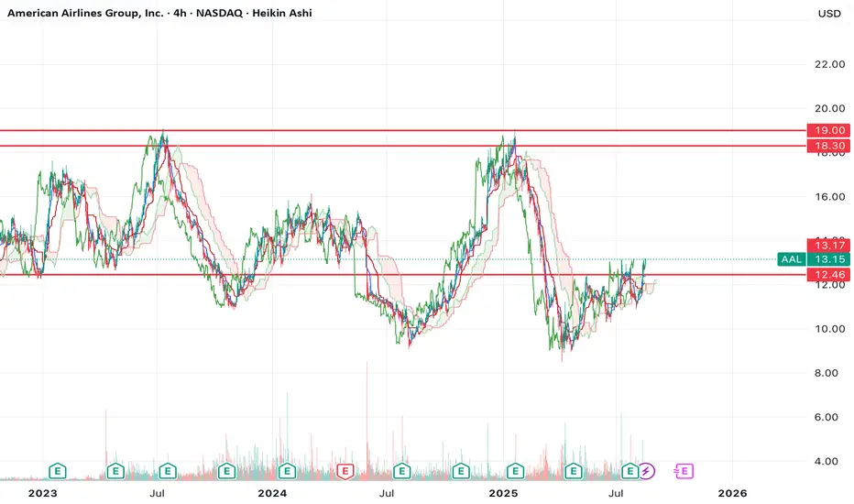854x504 pixels.
Task: Click the Heikin Ashi chart type label
Action: [282, 13]
